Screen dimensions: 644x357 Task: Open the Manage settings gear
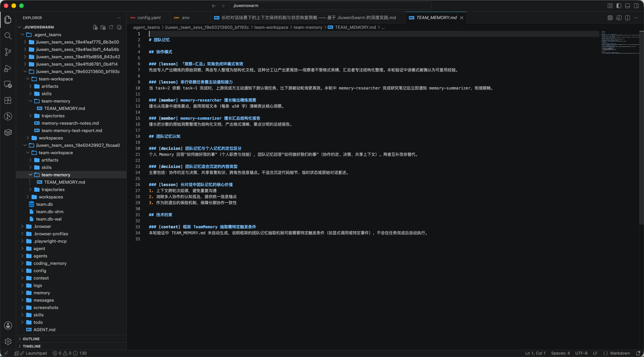[8, 342]
